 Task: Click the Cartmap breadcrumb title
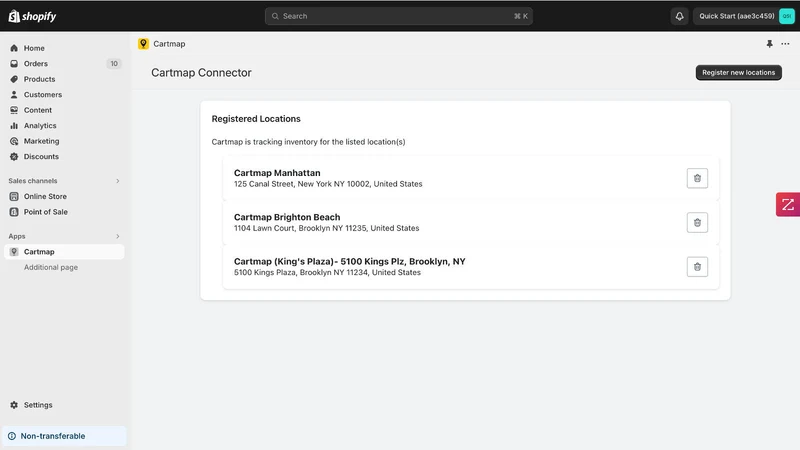click(x=169, y=44)
